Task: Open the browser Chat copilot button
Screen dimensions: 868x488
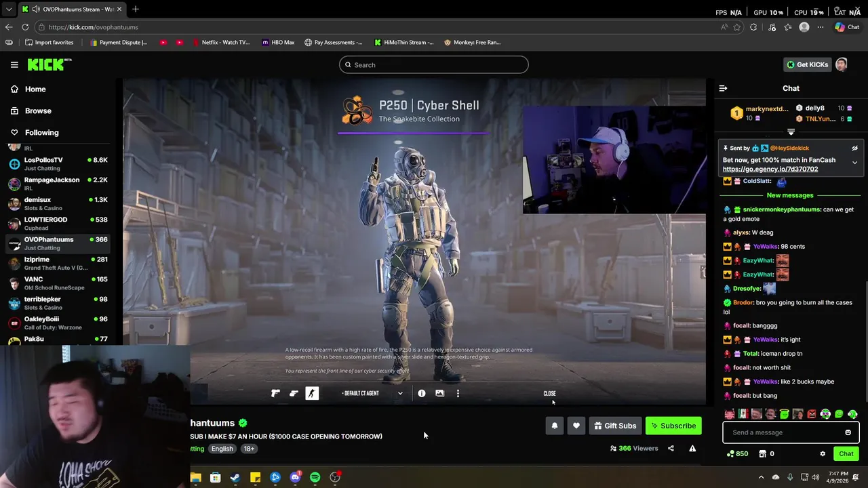Action: 847,27
